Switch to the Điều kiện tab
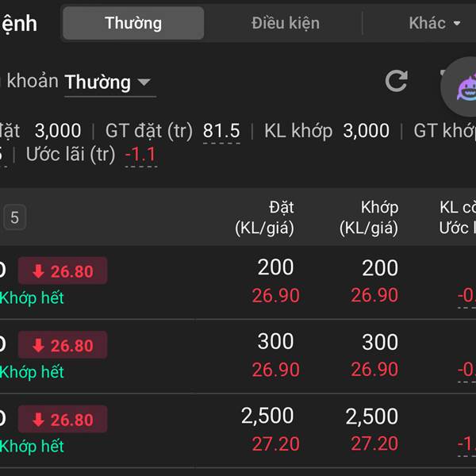This screenshot has width=476, height=476. [x=286, y=23]
